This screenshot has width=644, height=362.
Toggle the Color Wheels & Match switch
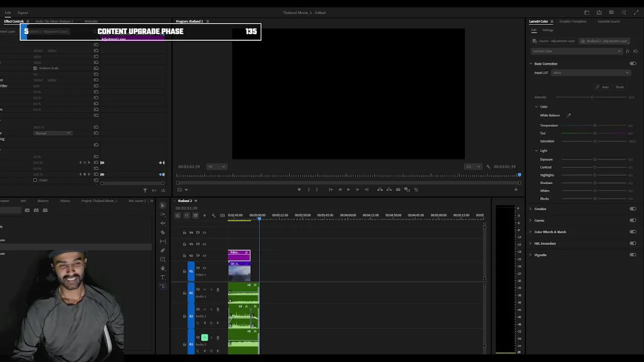pos(633,232)
